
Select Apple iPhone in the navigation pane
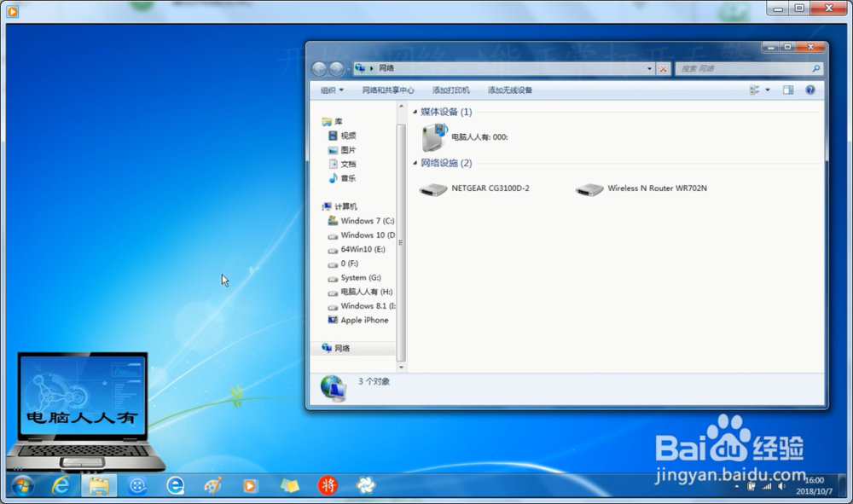point(358,320)
